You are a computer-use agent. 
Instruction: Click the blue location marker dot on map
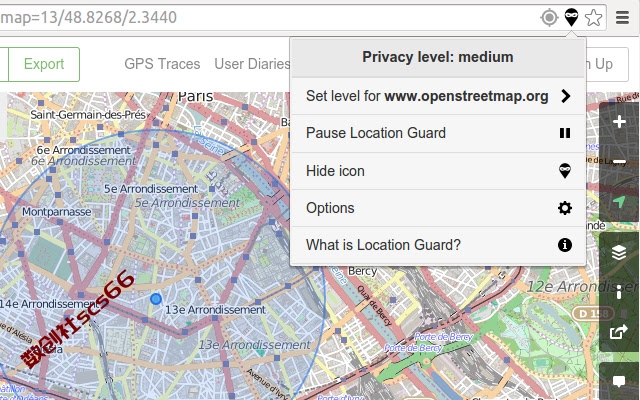pos(156,299)
